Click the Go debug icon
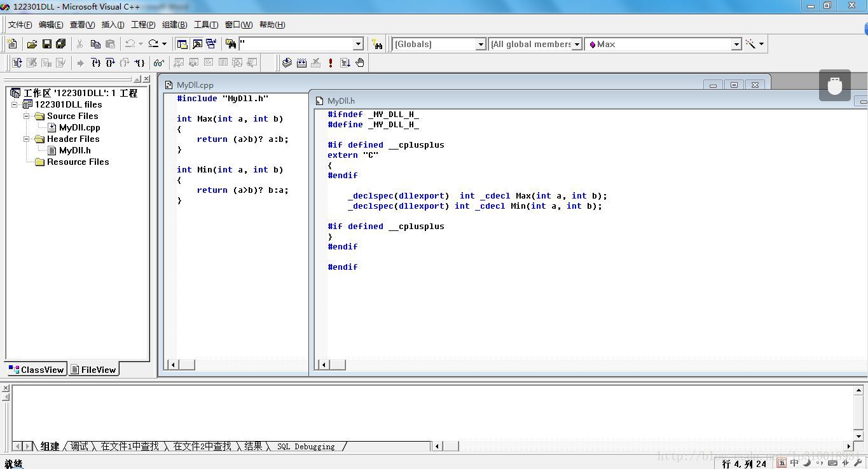This screenshot has height=469, width=868. tap(345, 62)
